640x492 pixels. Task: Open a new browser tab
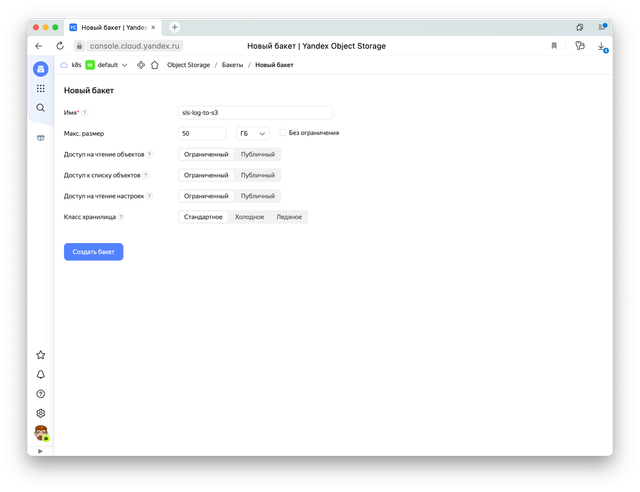175,27
